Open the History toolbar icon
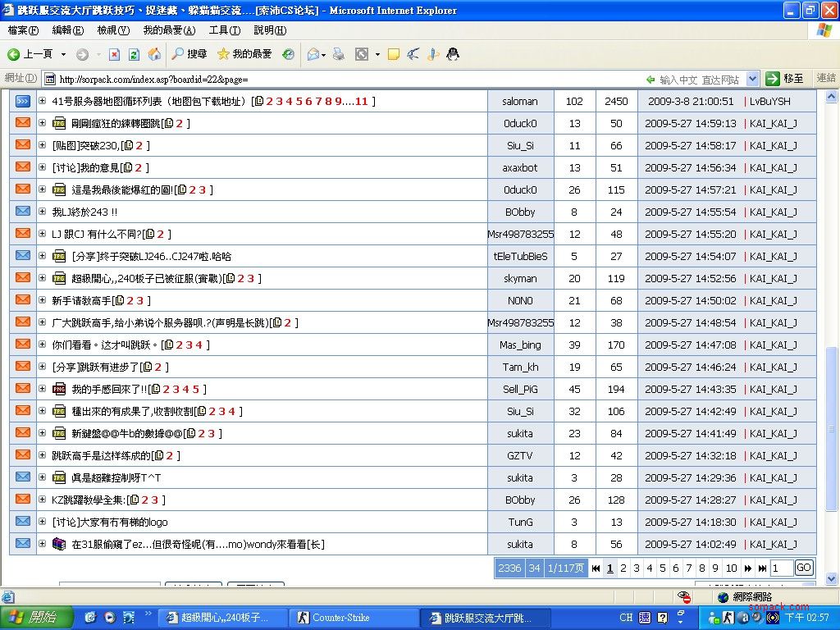The height and width of the screenshot is (630, 840). 288,54
